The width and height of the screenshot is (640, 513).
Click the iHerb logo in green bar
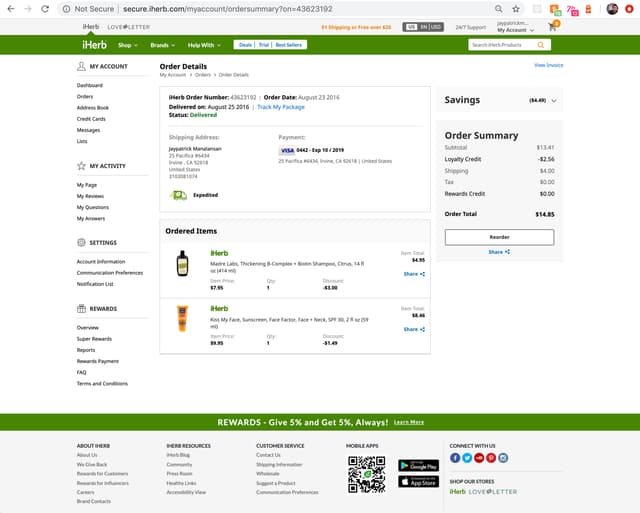tap(94, 44)
